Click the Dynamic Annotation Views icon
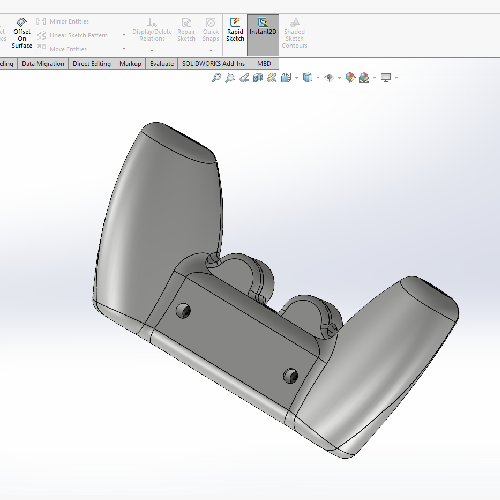 [272, 78]
